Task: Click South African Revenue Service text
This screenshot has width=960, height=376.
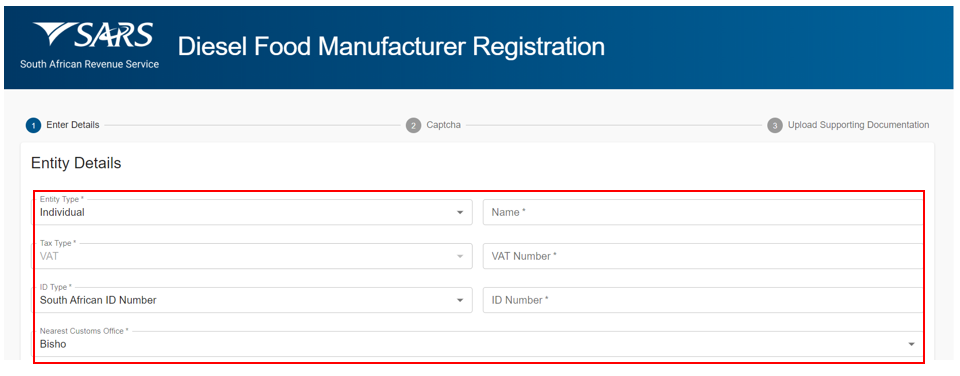Action: point(89,64)
